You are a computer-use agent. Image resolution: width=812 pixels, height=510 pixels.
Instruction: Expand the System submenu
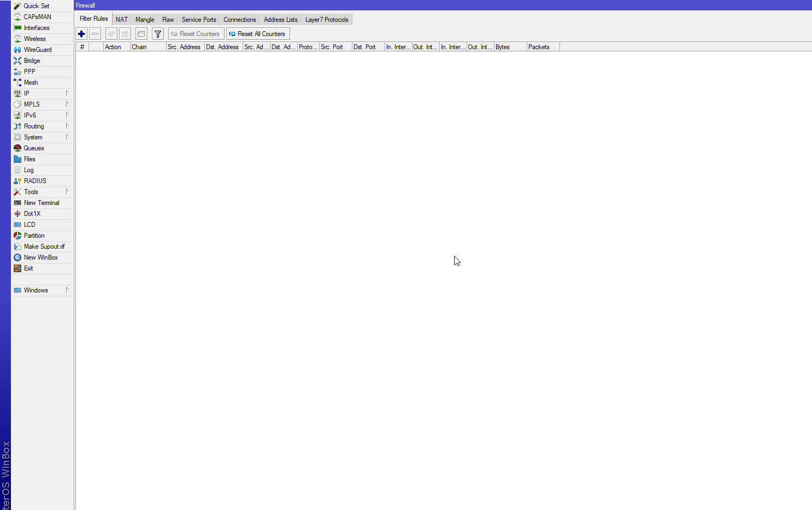(43, 137)
